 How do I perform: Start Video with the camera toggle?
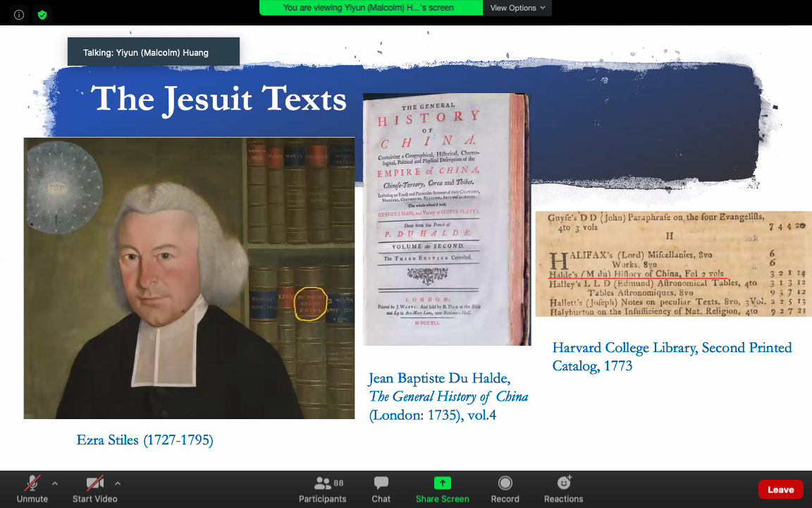pyautogui.click(x=95, y=489)
